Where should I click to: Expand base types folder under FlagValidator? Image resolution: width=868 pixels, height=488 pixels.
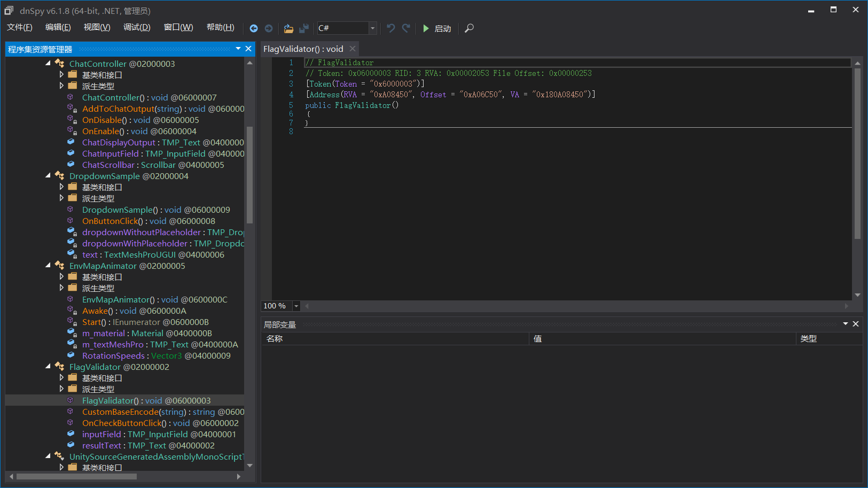[x=61, y=378]
